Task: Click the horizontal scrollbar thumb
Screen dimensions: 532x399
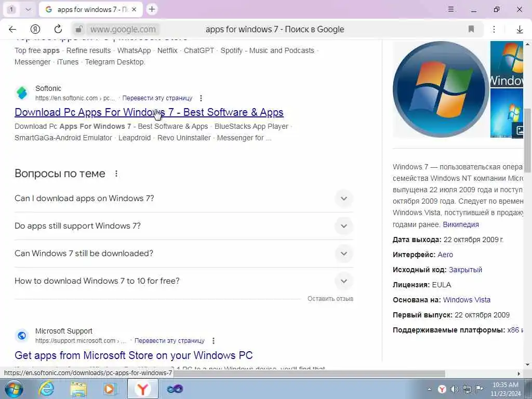Action: click(309, 374)
